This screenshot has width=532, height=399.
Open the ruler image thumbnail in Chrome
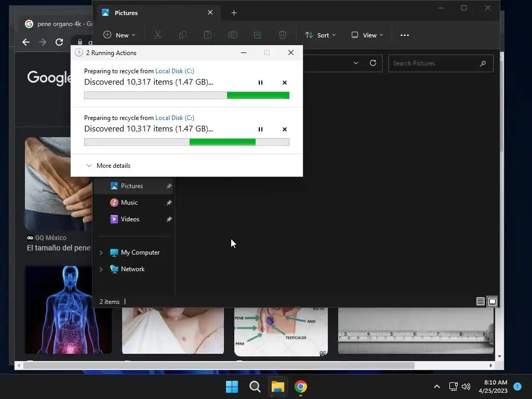(416, 331)
